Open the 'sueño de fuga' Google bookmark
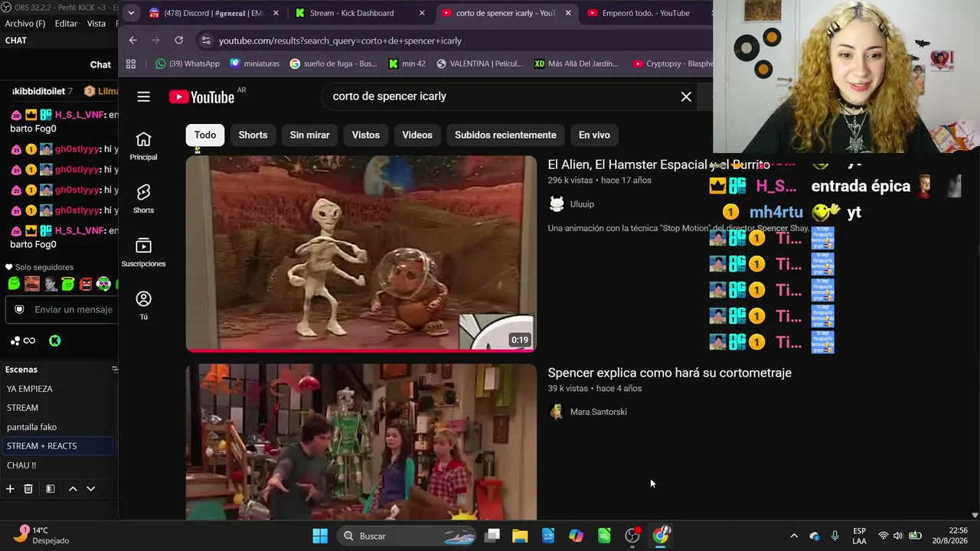 click(x=334, y=64)
